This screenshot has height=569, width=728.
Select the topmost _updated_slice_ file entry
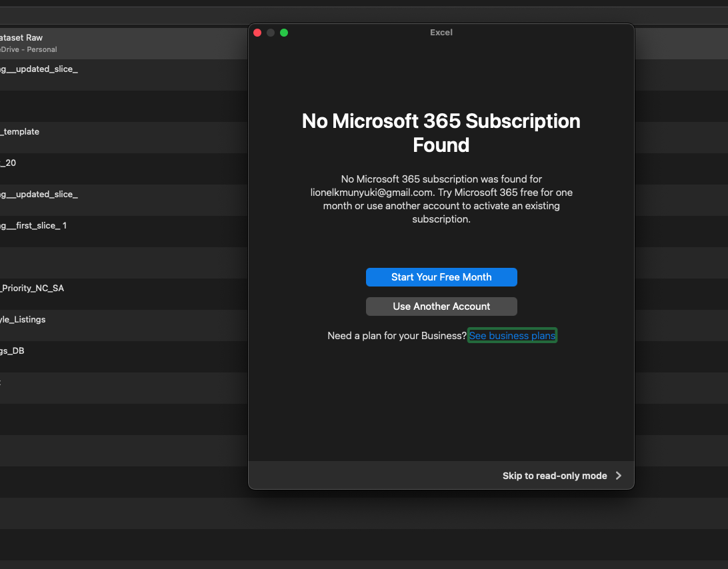click(39, 69)
